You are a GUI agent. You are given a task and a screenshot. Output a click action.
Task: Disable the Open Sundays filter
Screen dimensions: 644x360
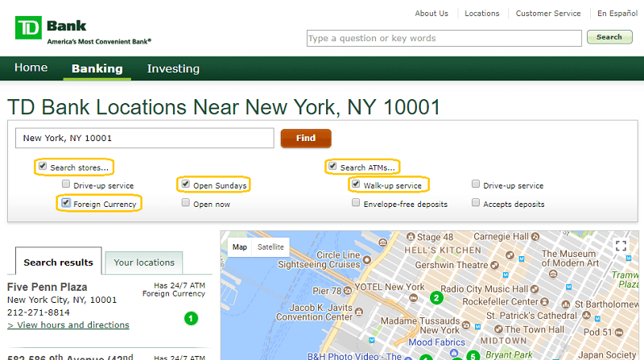point(185,184)
